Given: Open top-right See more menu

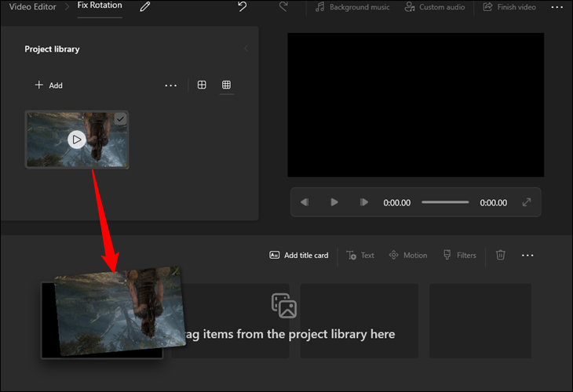Looking at the screenshot, I should pos(557,7).
